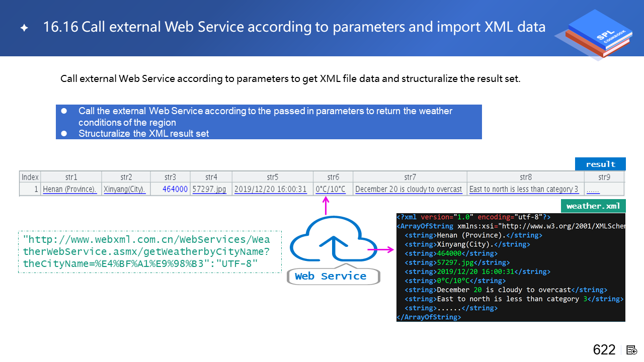This screenshot has height=362, width=644.
Task: Select the 0℃/10℃ temperature cell
Action: [331, 190]
